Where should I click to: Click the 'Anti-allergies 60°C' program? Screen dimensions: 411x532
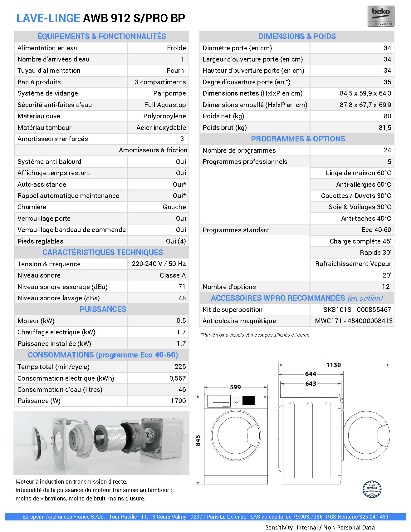click(x=364, y=185)
